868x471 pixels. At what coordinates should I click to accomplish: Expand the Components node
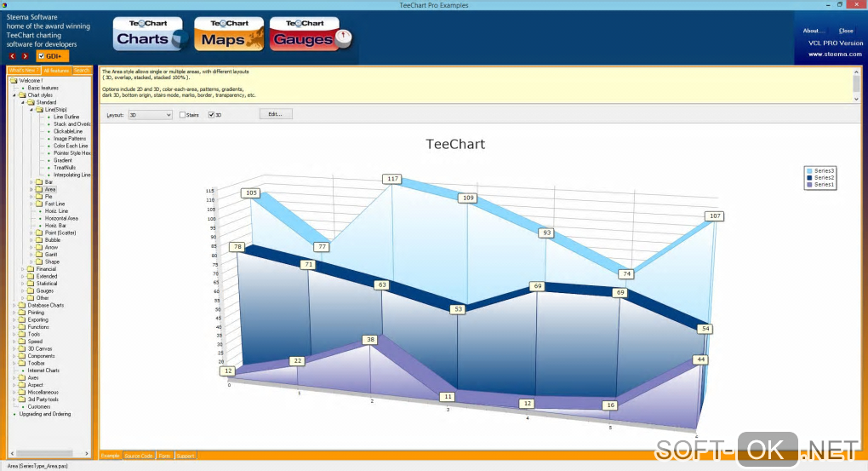click(x=14, y=356)
